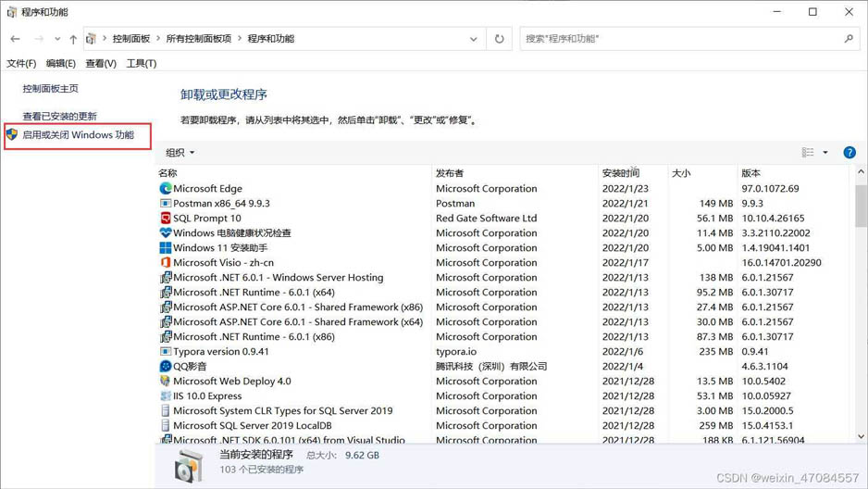The width and height of the screenshot is (868, 489).
Task: Click the QQ影音 program icon
Action: coord(166,366)
